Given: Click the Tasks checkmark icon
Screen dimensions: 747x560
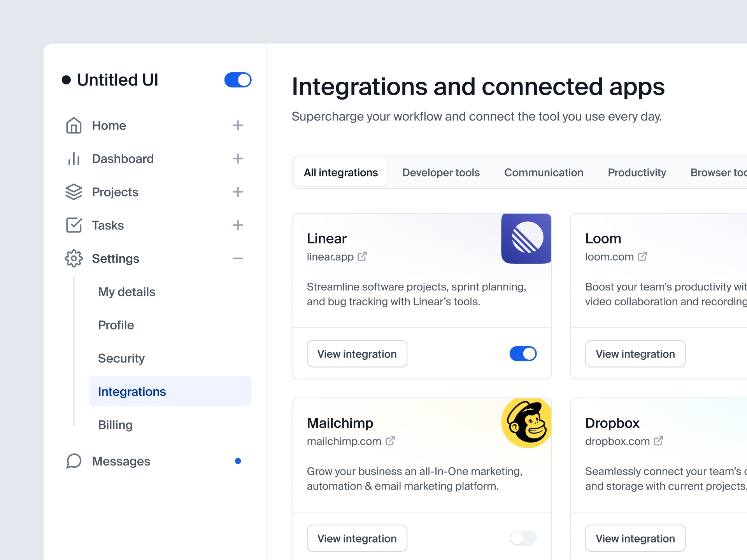Looking at the screenshot, I should (x=74, y=225).
